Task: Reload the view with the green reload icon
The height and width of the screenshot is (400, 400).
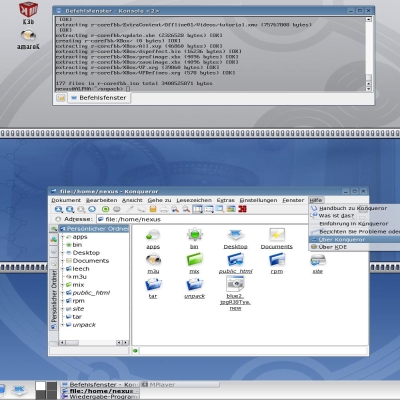Action: tap(105, 209)
